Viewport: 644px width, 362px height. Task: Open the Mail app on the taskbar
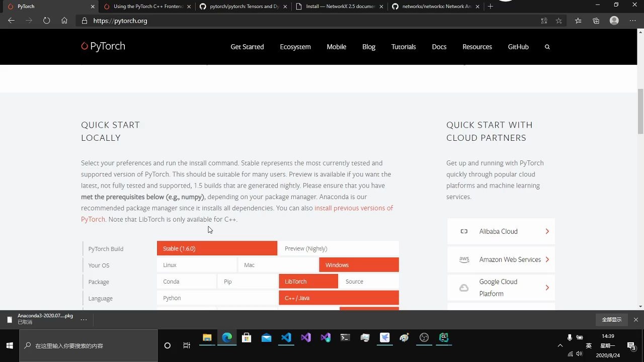(x=266, y=338)
